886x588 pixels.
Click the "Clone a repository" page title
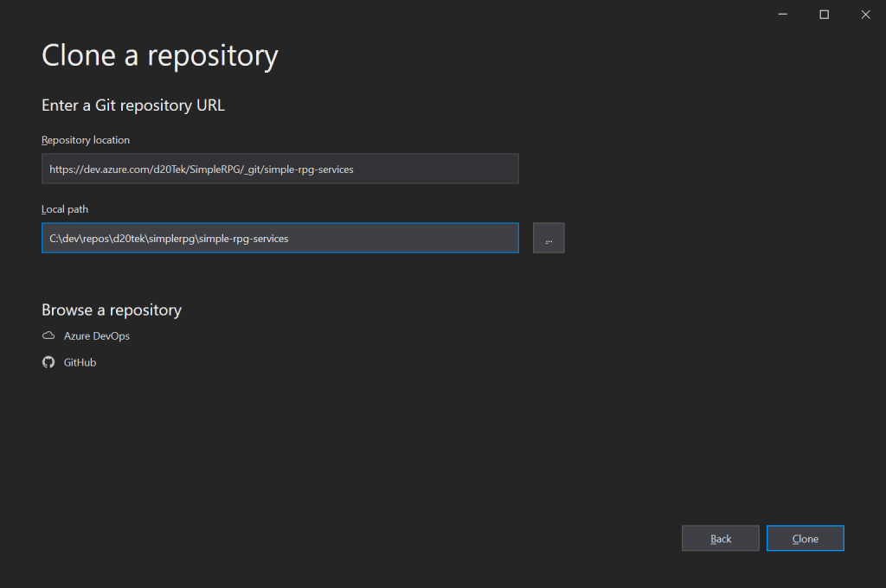pos(160,55)
